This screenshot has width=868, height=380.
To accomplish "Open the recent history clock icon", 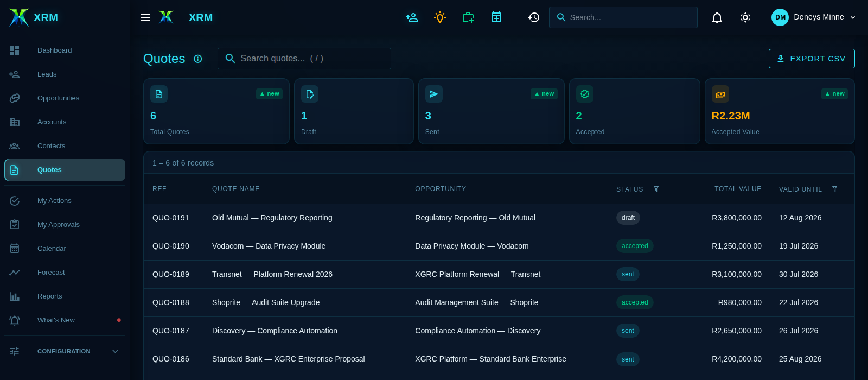I will click(534, 17).
